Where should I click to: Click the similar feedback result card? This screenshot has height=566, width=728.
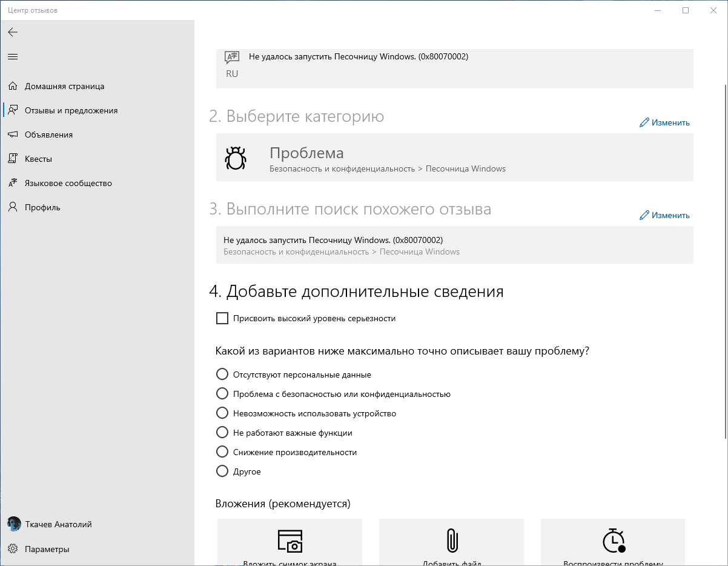click(x=455, y=245)
